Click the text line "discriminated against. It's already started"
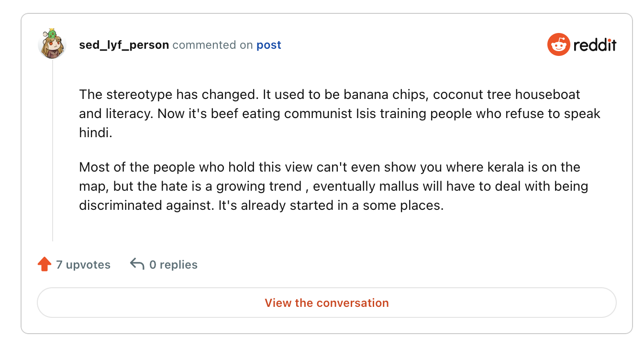The width and height of the screenshot is (644, 347). click(x=261, y=206)
